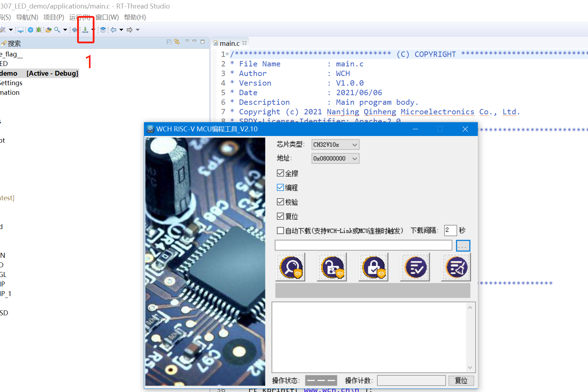Click the 复位 count reset button
Screen dimensions: 588x392
tap(461, 381)
